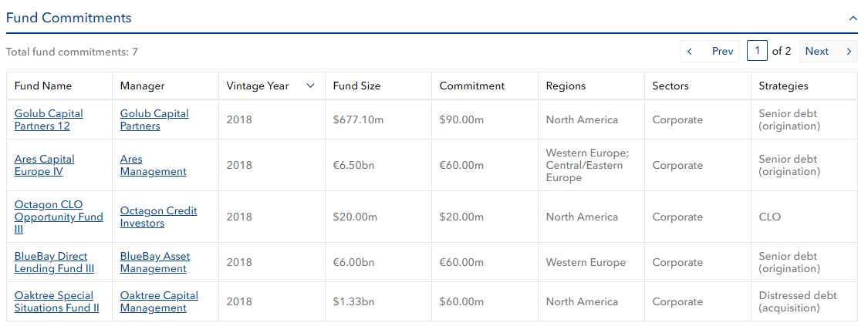868x333 pixels.
Task: Click the Fund Name column header
Action: pyautogui.click(x=43, y=86)
